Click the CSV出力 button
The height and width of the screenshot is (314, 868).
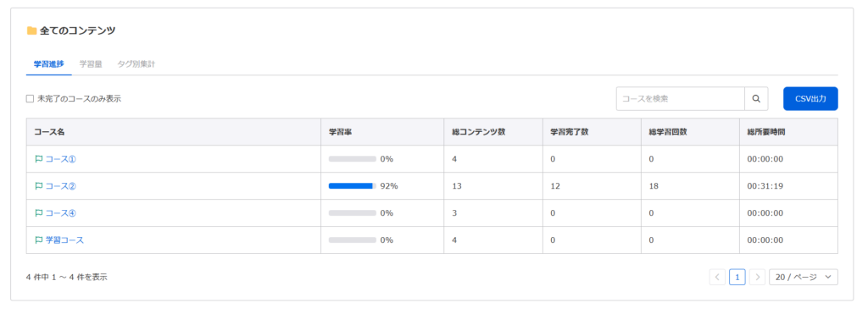810,99
